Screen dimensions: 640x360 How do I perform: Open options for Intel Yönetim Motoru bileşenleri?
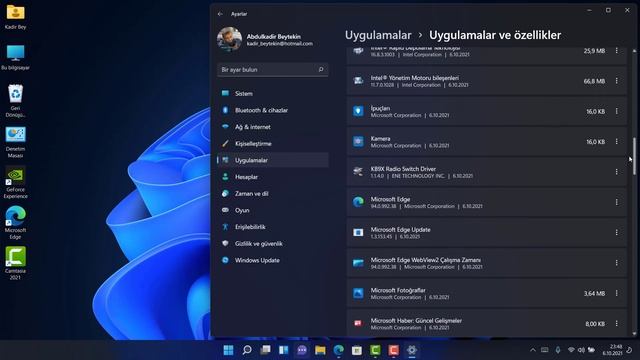tap(616, 81)
